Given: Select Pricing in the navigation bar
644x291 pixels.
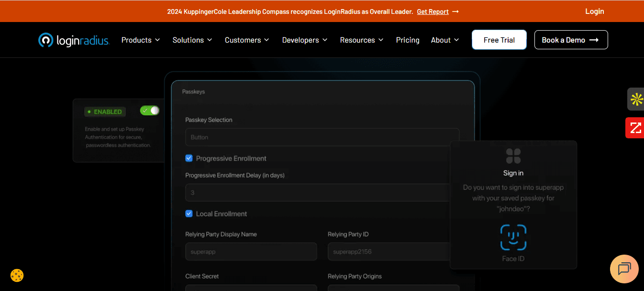Looking at the screenshot, I should coord(407,40).
